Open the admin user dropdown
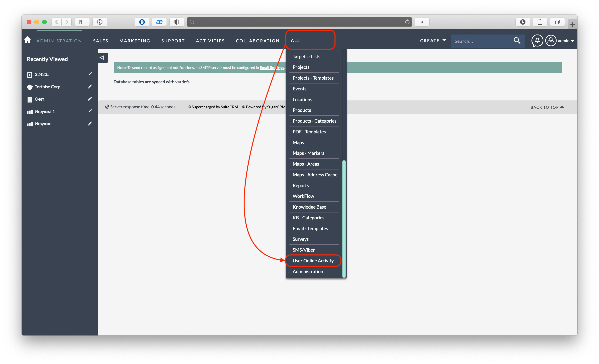This screenshot has height=364, width=599. pos(566,40)
